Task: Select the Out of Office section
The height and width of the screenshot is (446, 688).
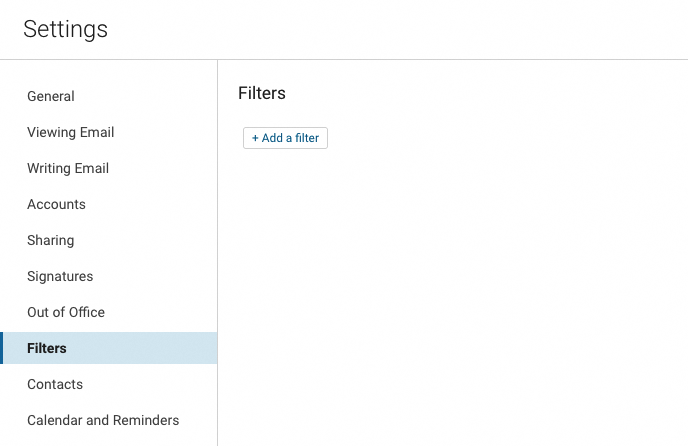Action: (x=66, y=313)
